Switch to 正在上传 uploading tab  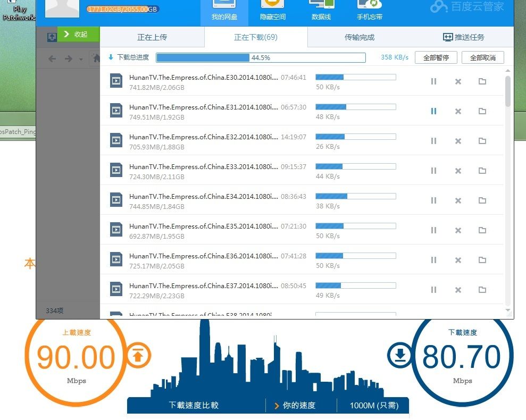click(152, 37)
